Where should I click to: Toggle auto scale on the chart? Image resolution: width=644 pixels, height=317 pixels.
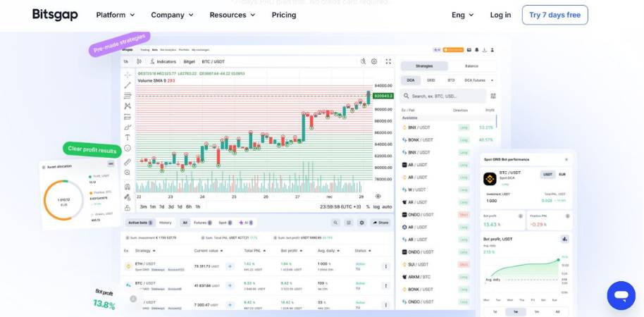point(387,206)
